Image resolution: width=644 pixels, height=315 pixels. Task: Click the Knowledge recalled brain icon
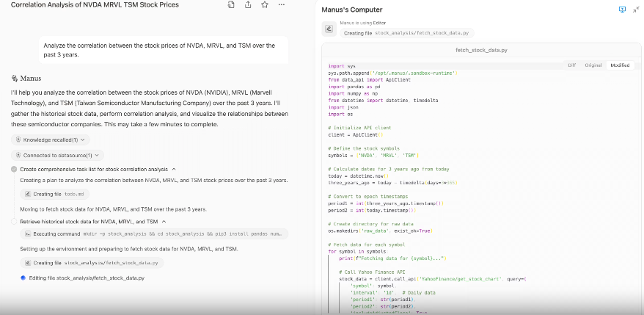point(18,140)
